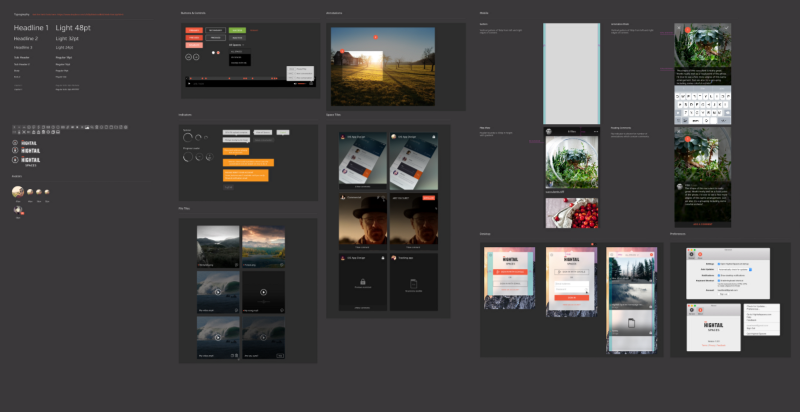Select the orange radio dot in Buttons & Controls
800x412 pixels.
coord(218,53)
